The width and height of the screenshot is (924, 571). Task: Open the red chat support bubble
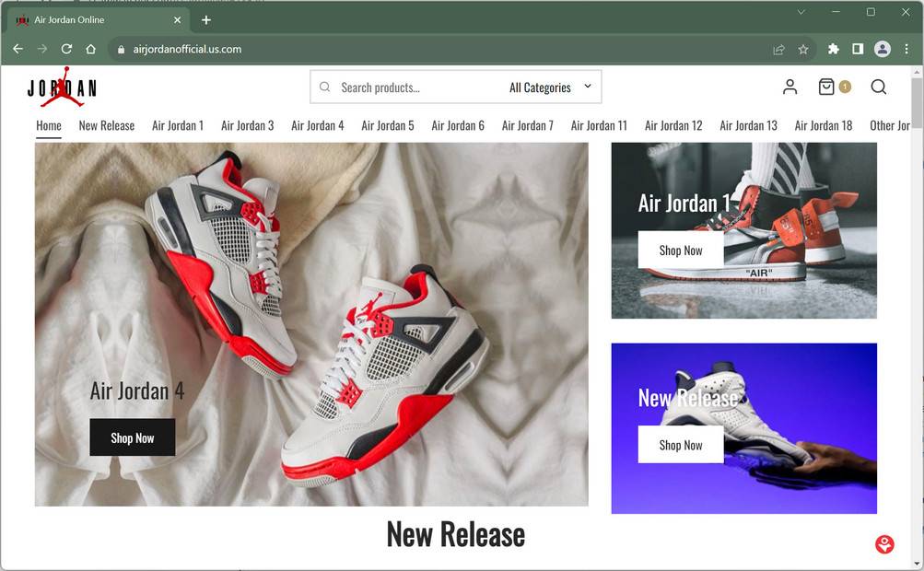pyautogui.click(x=884, y=544)
